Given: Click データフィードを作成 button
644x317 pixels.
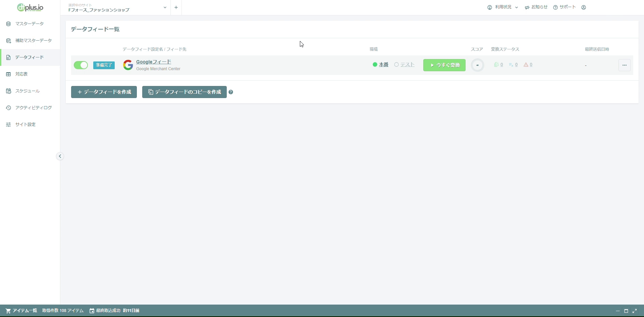Looking at the screenshot, I should (104, 92).
